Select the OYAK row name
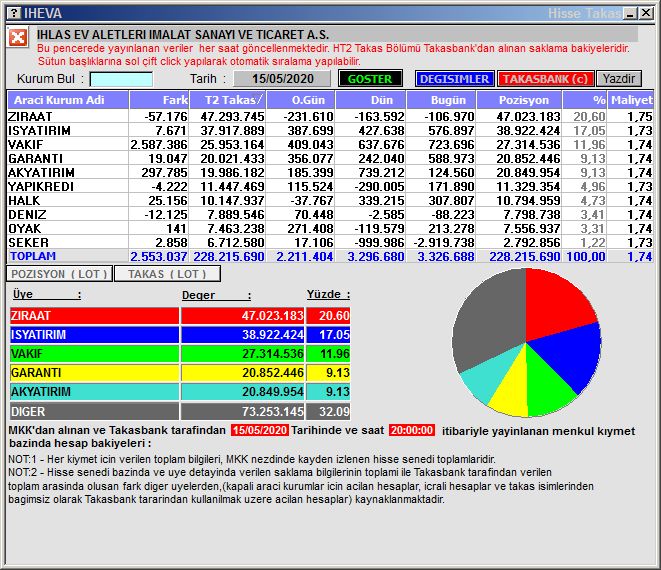661x570 pixels. (x=25, y=229)
